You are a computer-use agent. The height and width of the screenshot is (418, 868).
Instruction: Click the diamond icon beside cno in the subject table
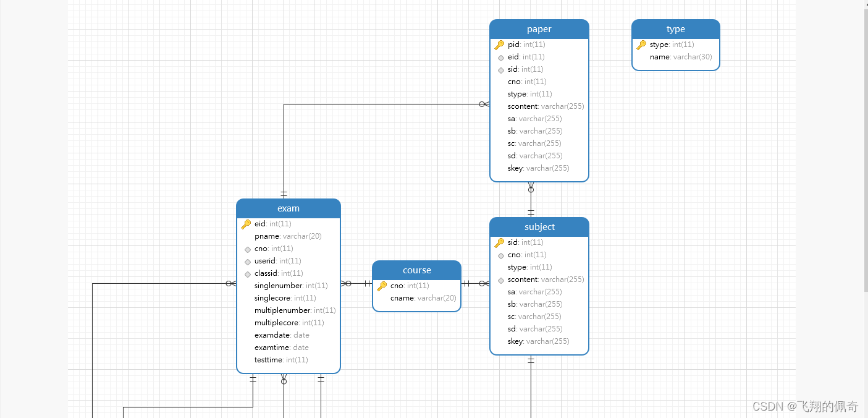pyautogui.click(x=501, y=255)
